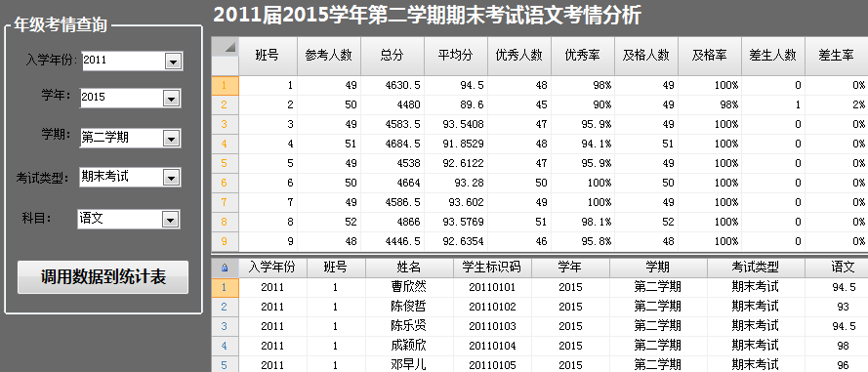This screenshot has width=868, height=372.
Task: Open the 学期 dropdown showing 第二学期
Action: click(x=172, y=139)
